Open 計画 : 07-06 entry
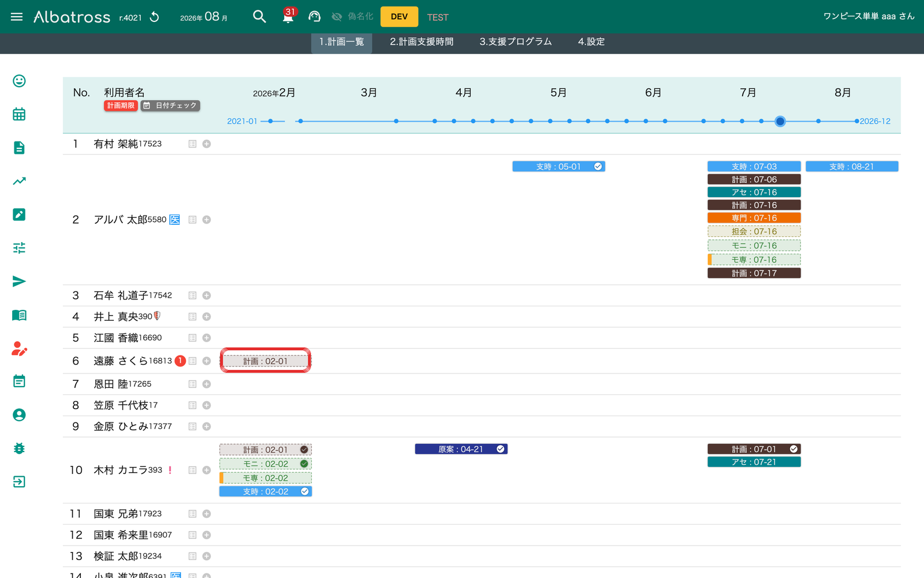The height and width of the screenshot is (578, 924). [x=754, y=180]
